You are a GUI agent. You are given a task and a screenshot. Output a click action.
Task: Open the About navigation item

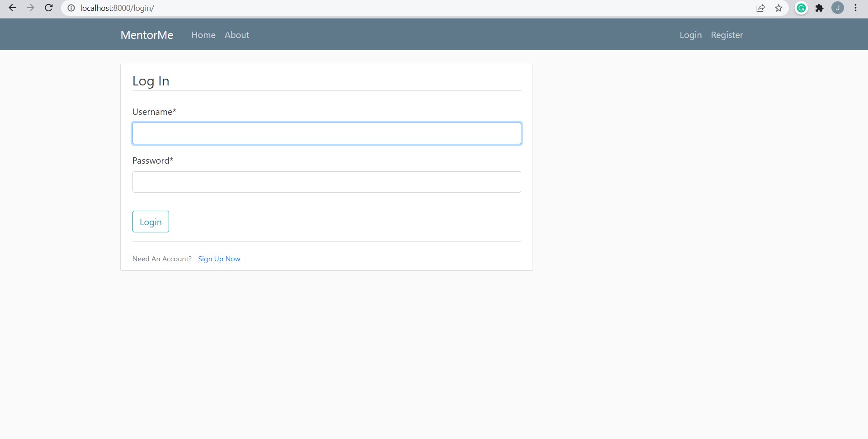[x=236, y=35]
